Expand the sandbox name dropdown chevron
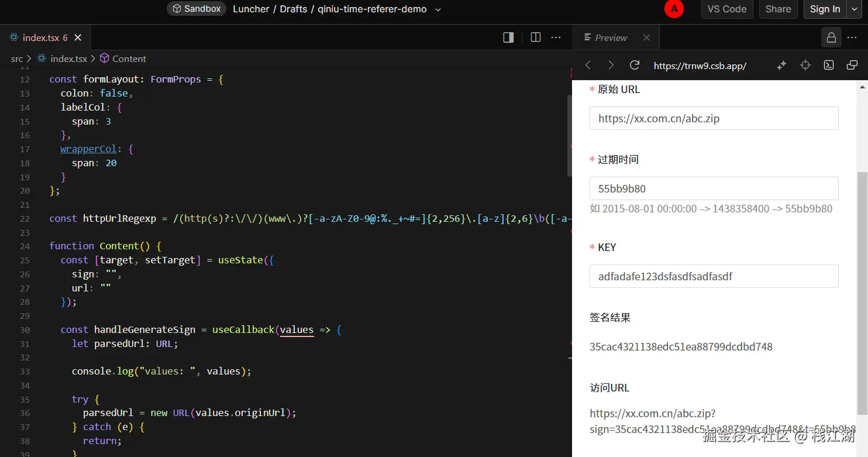Image resolution: width=868 pixels, height=457 pixels. pyautogui.click(x=438, y=9)
